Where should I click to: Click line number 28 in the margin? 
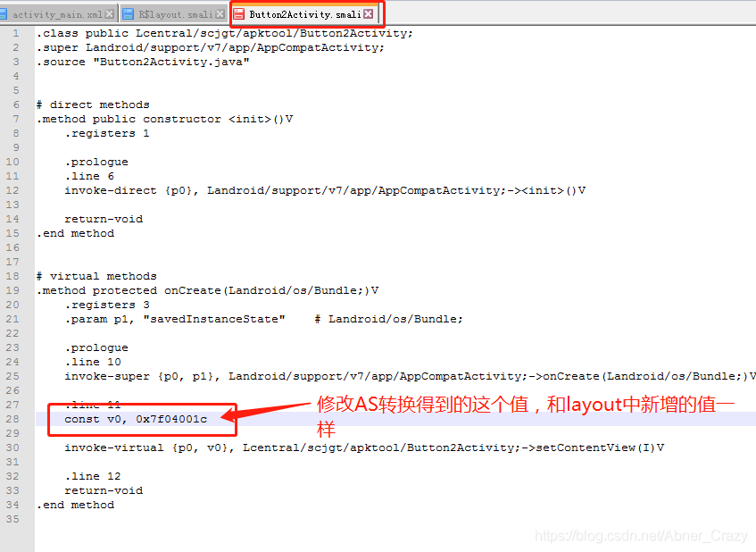coord(12,419)
